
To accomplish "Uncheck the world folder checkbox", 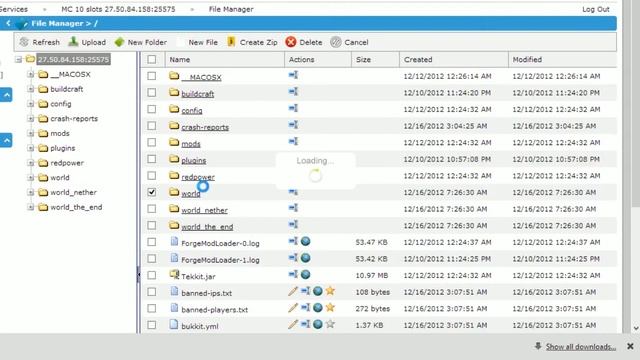I will coord(151,192).
